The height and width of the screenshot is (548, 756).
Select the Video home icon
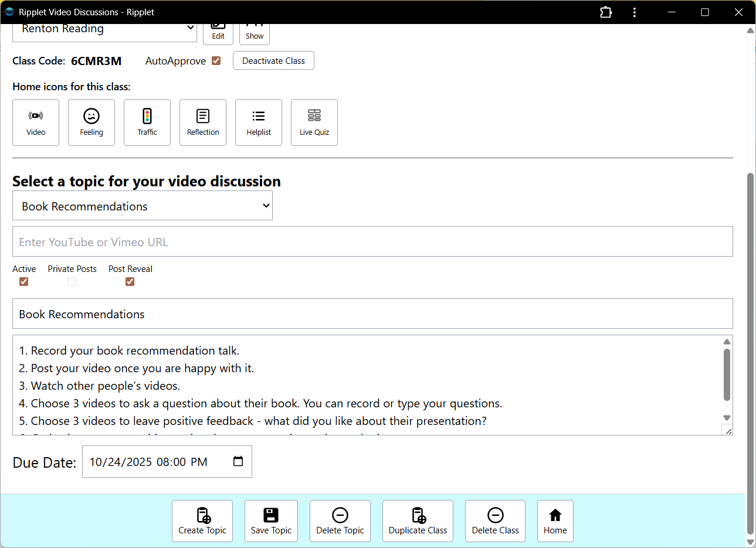[36, 122]
